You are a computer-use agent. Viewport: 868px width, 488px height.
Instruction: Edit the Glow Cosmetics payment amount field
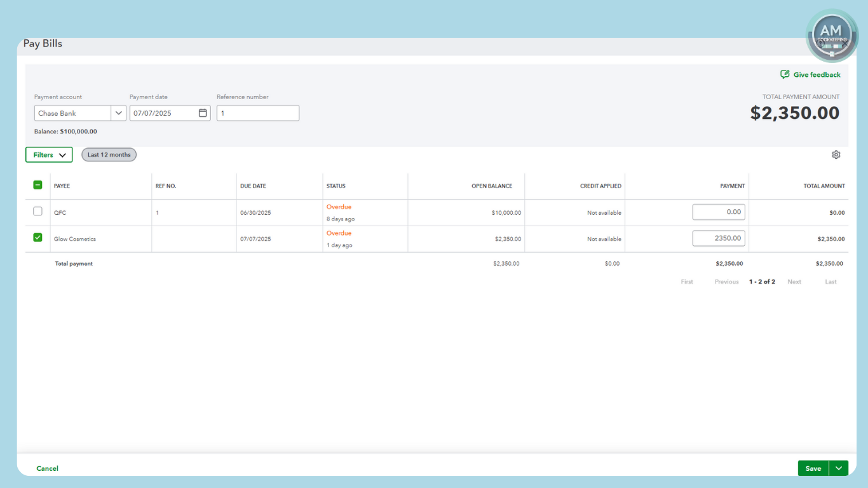pos(718,238)
